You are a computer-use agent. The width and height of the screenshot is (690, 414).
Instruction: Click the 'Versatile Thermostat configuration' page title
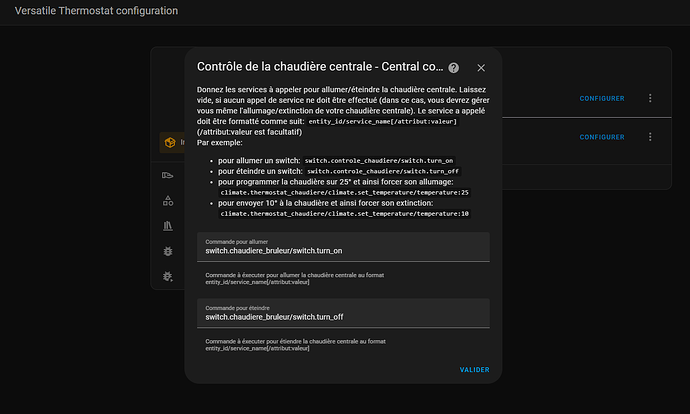tap(96, 11)
